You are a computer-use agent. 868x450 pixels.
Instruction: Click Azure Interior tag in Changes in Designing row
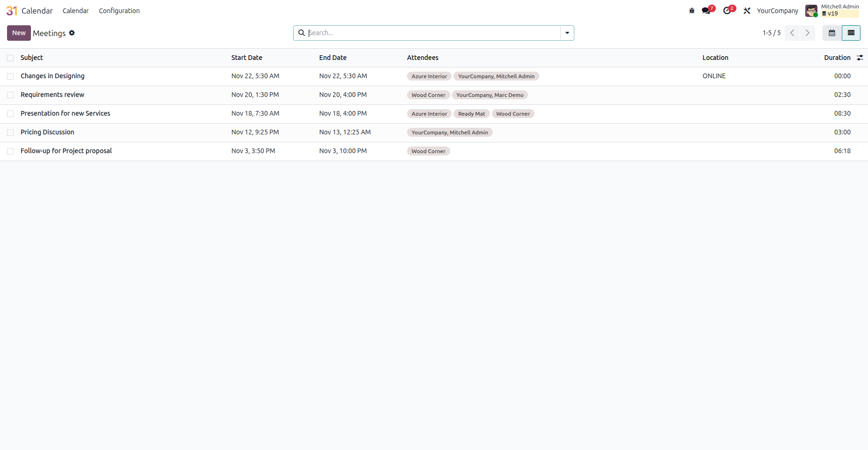click(429, 76)
